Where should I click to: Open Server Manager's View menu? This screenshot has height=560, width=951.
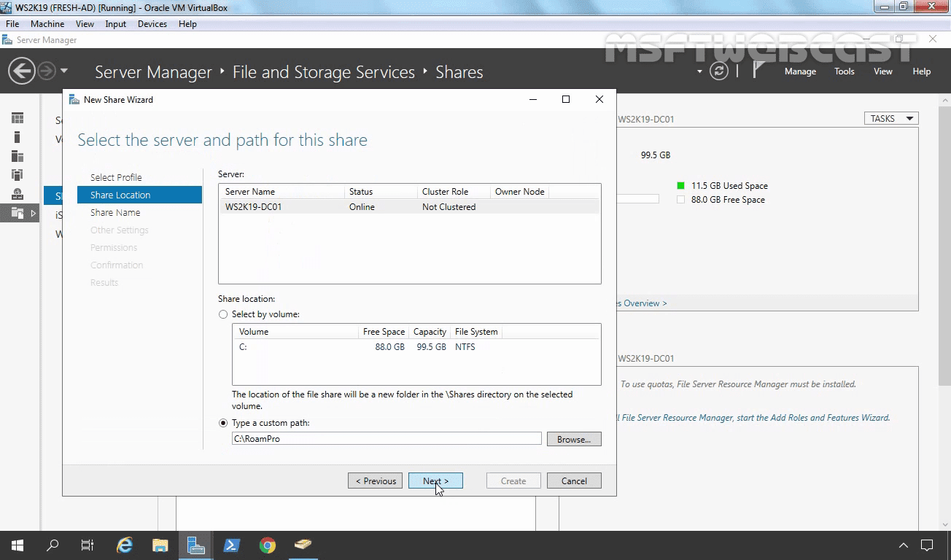883,71
